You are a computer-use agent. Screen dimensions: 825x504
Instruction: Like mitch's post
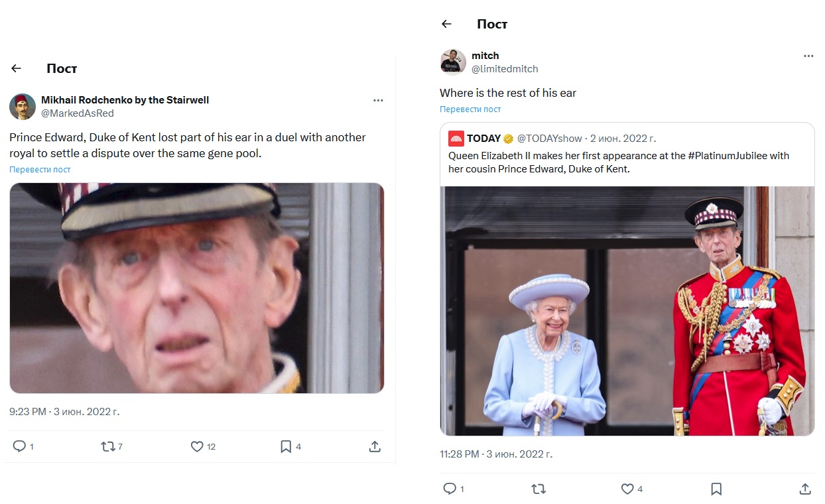tap(627, 489)
